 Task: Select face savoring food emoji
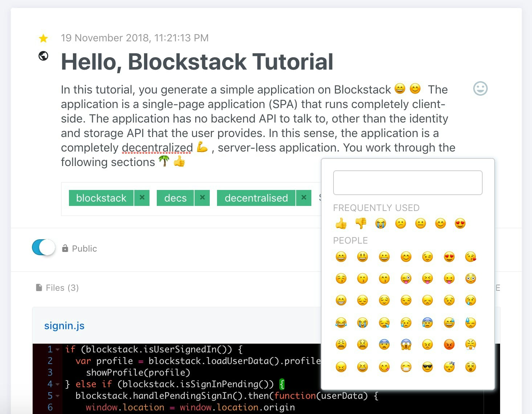(x=384, y=367)
